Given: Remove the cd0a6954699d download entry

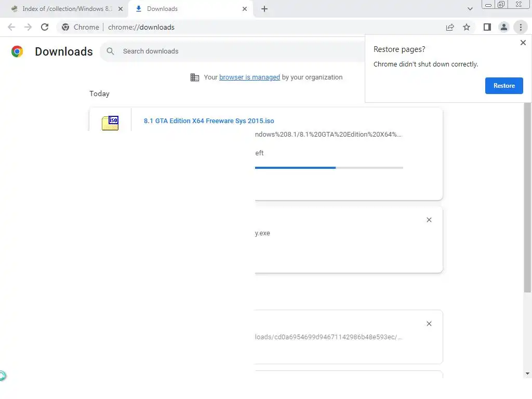Looking at the screenshot, I should click(x=429, y=324).
